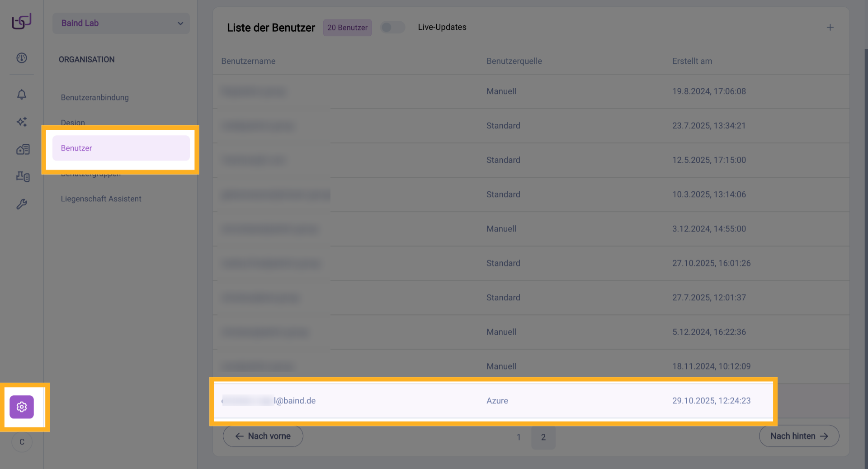Select the Azure user row @baind.de
This screenshot has width=868, height=469.
(x=493, y=401)
